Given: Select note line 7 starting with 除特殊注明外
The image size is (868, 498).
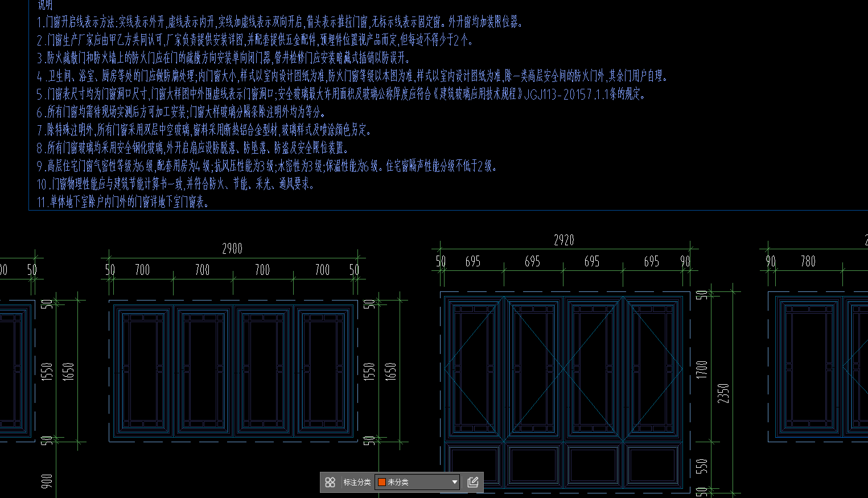Looking at the screenshot, I should [x=204, y=130].
